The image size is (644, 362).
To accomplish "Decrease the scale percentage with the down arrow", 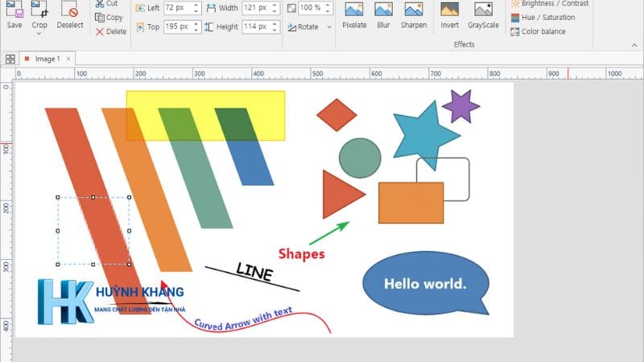I will (x=328, y=11).
